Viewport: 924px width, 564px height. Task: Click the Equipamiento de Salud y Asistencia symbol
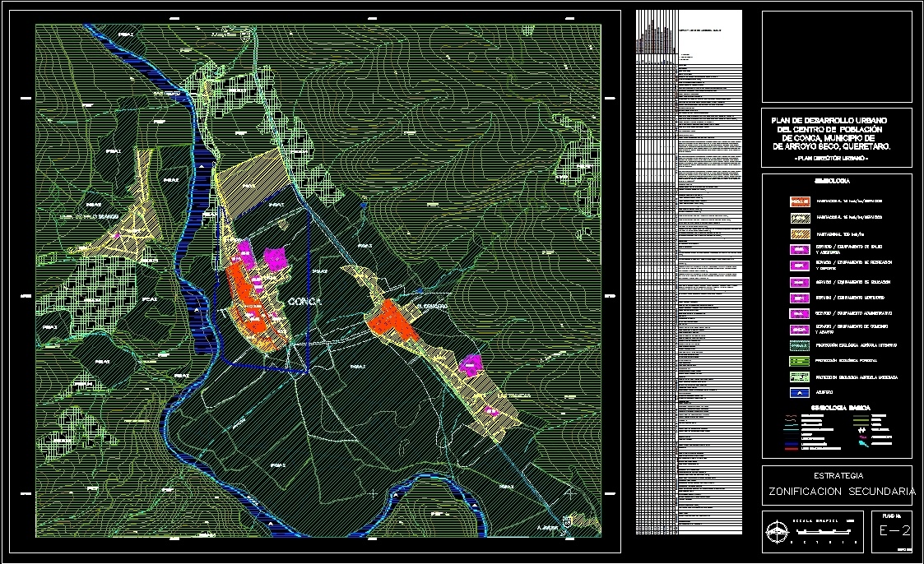click(799, 249)
